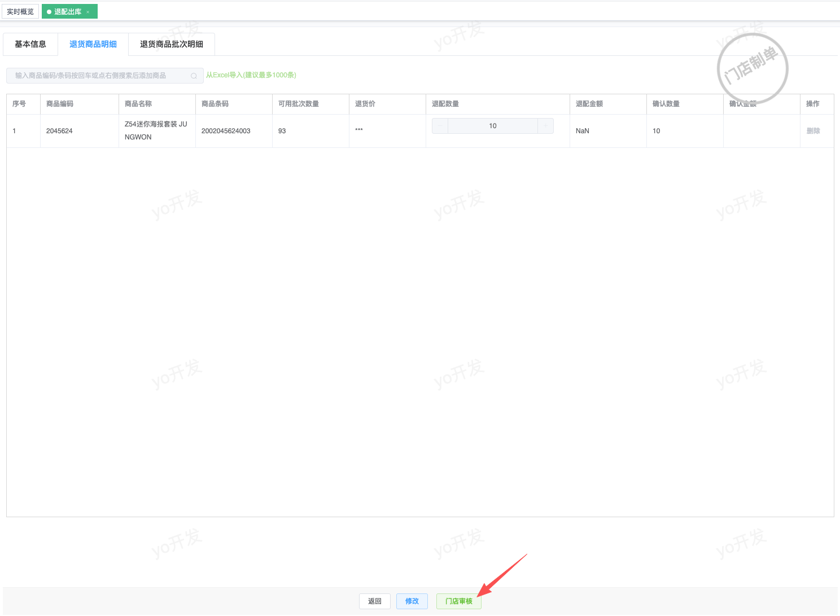Increase 退配数量 with the plus button
840x616 pixels.
coord(545,126)
